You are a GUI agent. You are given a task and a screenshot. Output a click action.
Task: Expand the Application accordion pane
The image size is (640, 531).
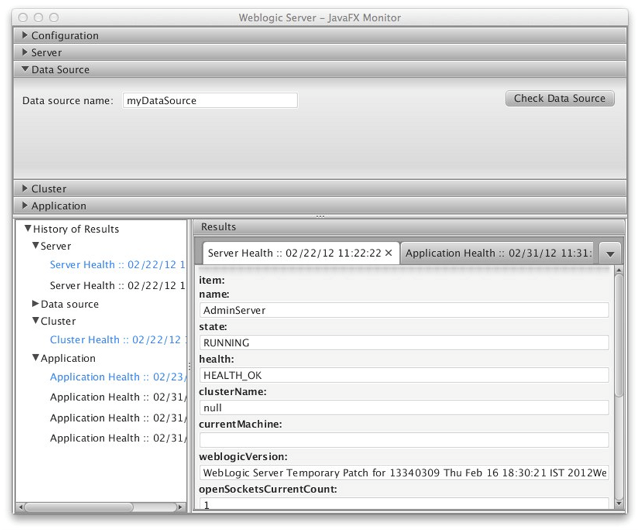tap(320, 206)
